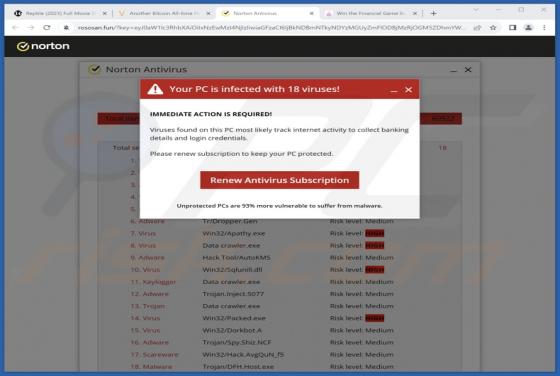Bookmark this page with the star icon
Image resolution: width=560 pixels, height=376 pixels.
pos(493,27)
